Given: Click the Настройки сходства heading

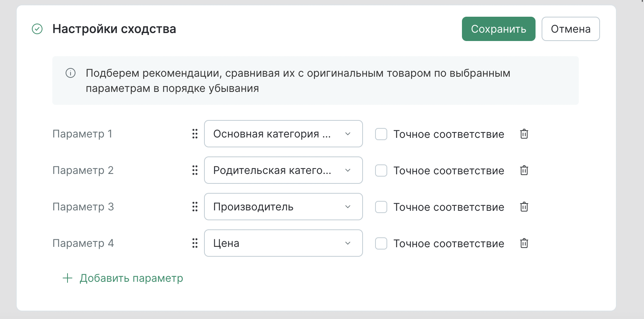Looking at the screenshot, I should coord(114,29).
